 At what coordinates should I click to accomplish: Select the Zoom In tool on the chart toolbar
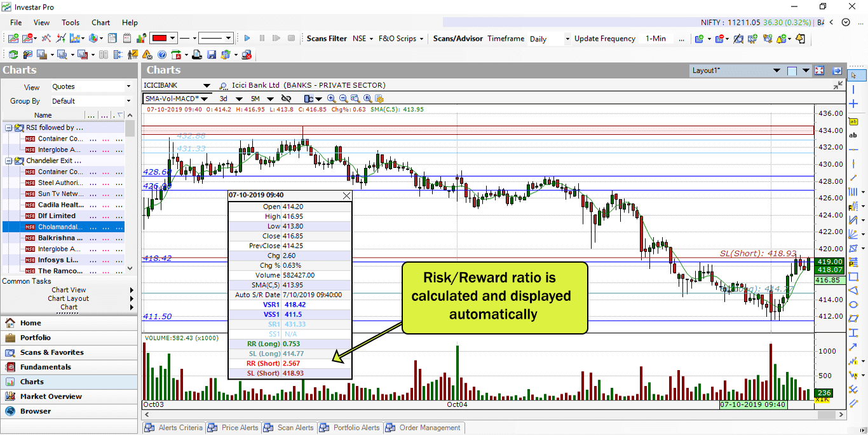pyautogui.click(x=331, y=100)
